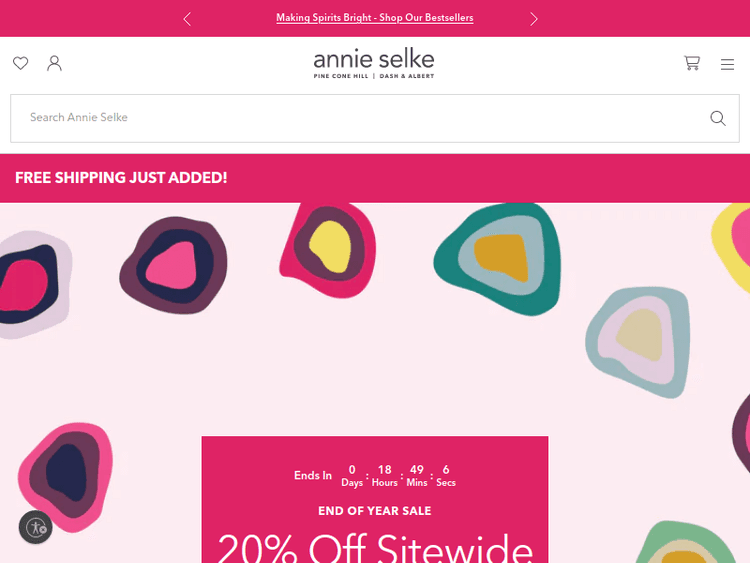Click the purple blob with pink center

point(172,265)
